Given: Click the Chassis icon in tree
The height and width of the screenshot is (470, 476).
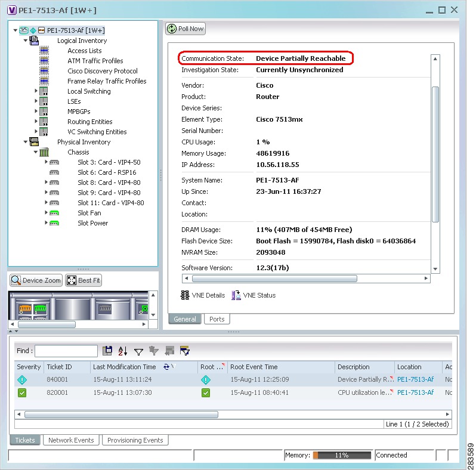Looking at the screenshot, I should [44, 152].
